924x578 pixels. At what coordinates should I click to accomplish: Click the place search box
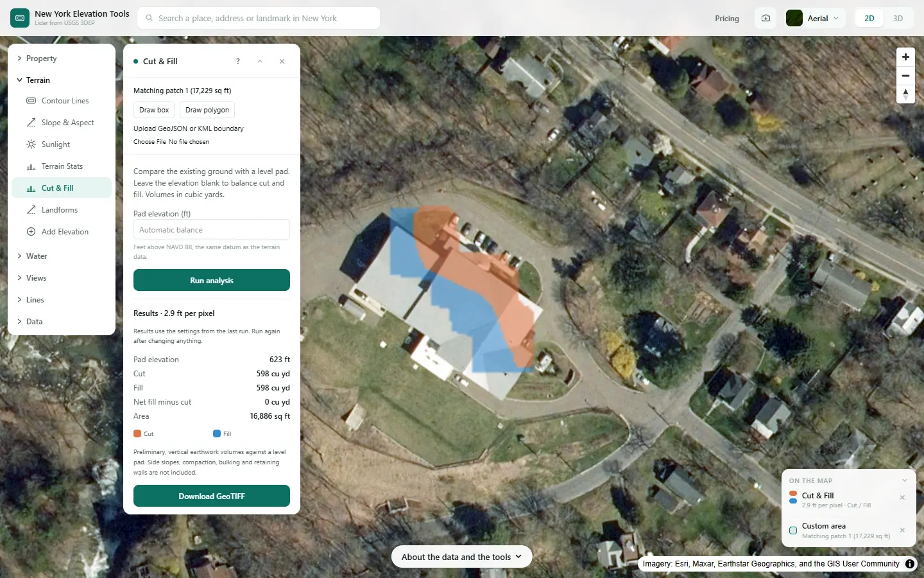tap(259, 18)
